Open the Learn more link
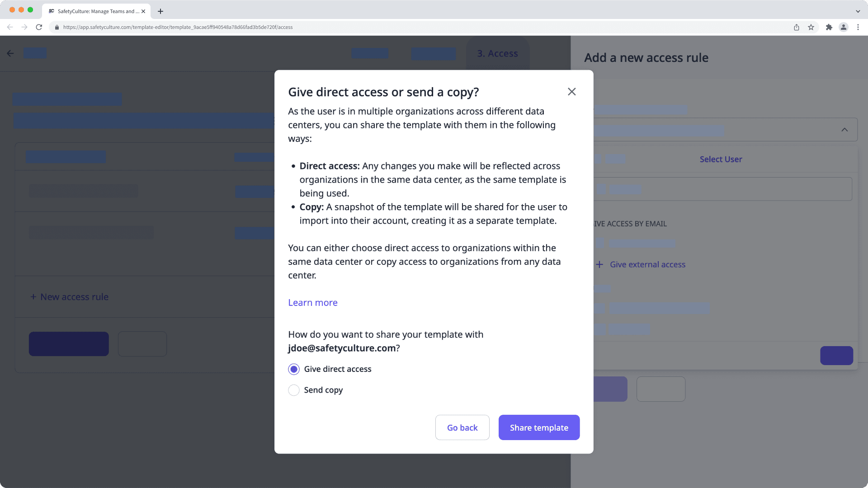The height and width of the screenshot is (488, 868). (312, 302)
